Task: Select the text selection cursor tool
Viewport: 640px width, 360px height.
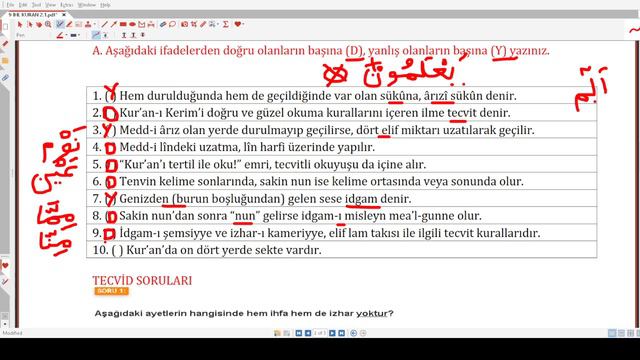Action: click(x=29, y=24)
